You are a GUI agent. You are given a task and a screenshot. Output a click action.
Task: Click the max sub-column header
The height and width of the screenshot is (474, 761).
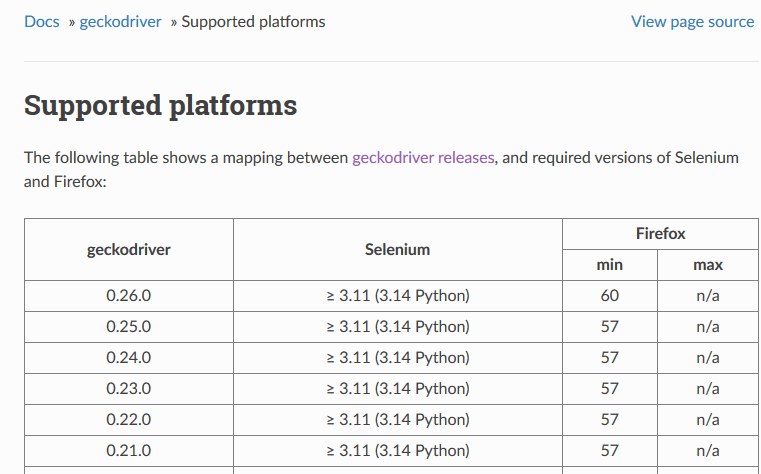[707, 265]
